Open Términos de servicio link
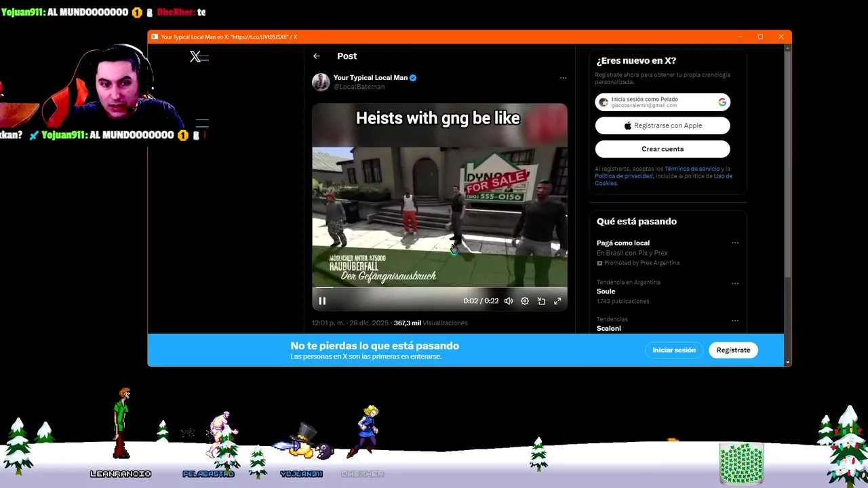868x488 pixels. [692, 169]
